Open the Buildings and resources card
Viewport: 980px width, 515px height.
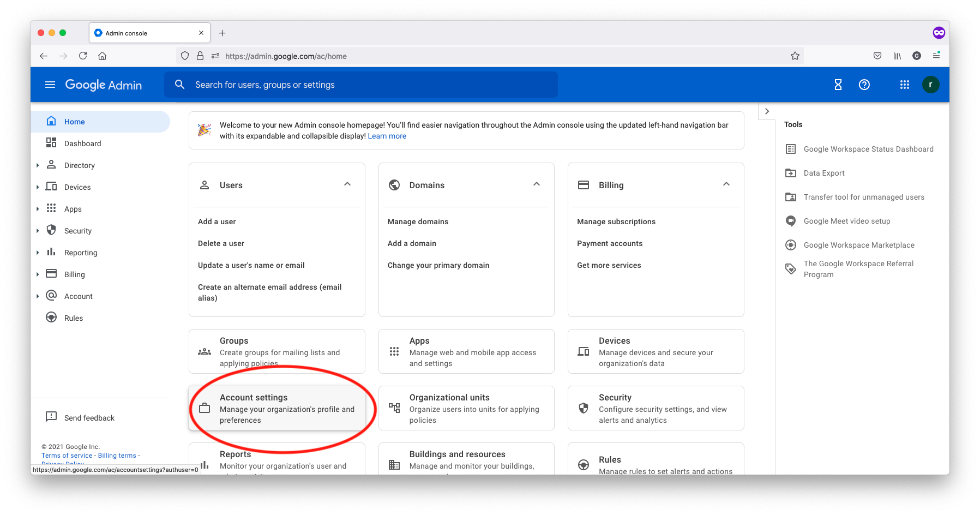click(x=466, y=459)
